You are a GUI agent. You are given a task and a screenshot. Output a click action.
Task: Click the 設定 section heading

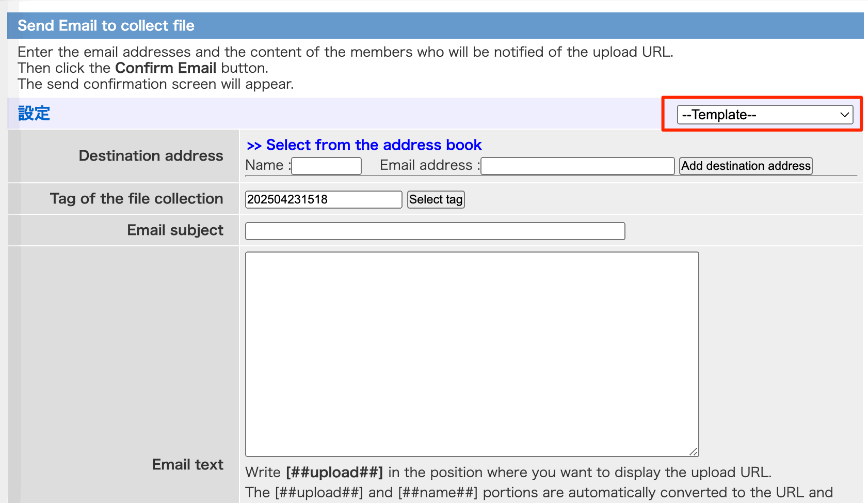pyautogui.click(x=34, y=114)
